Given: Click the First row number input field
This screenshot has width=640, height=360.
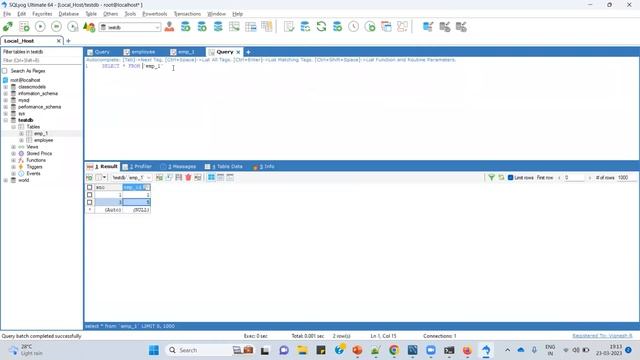Looking at the screenshot, I should [574, 178].
